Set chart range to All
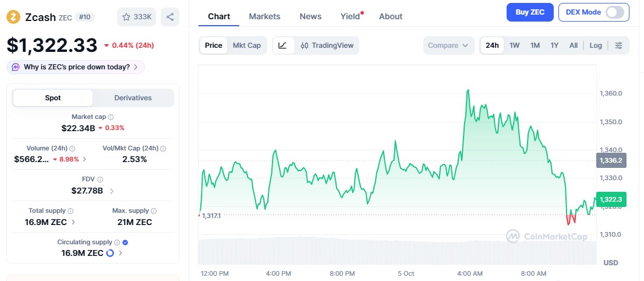This screenshot has height=281, width=644. [574, 45]
